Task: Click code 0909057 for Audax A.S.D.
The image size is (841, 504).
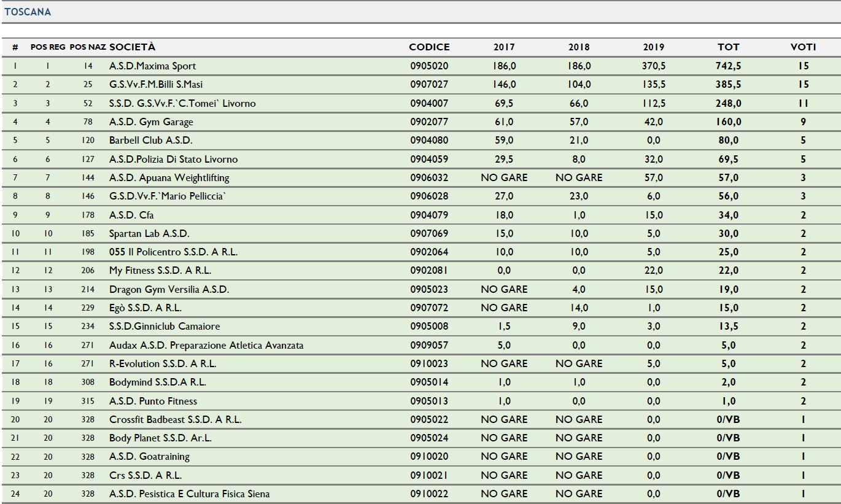Action: point(429,345)
